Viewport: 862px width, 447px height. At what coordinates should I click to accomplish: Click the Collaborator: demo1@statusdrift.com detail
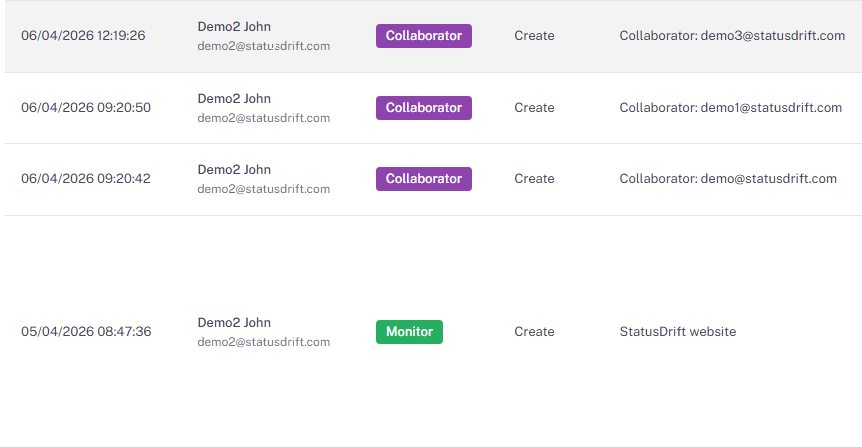730,108
